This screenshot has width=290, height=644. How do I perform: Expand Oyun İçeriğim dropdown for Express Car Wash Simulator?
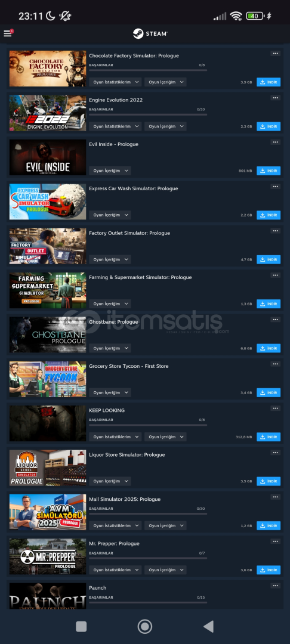pos(110,215)
